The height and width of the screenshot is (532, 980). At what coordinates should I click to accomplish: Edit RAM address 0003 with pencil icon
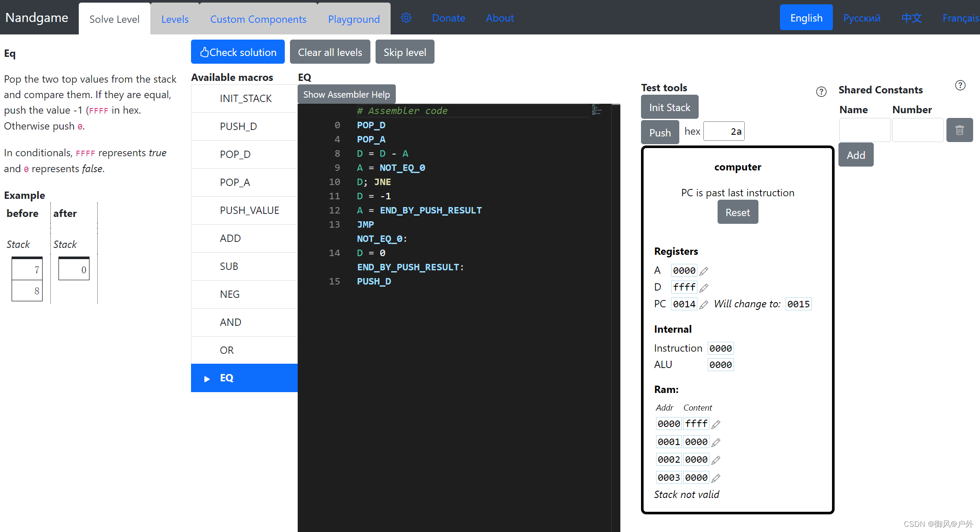click(x=716, y=478)
